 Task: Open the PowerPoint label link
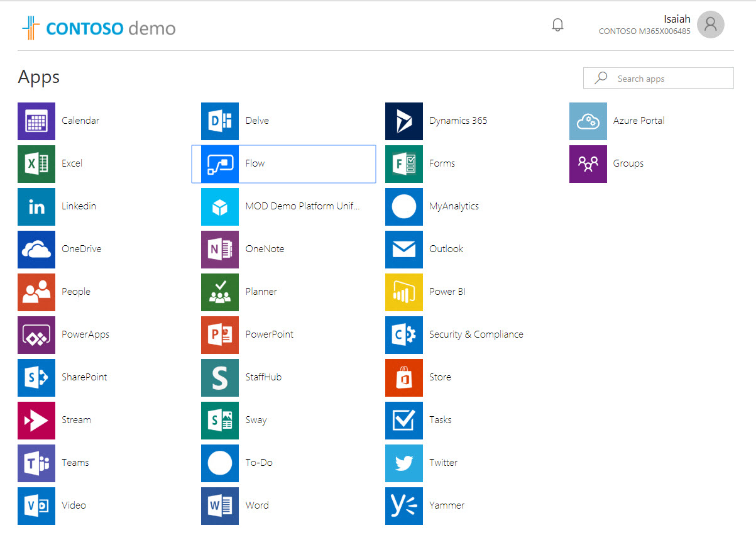270,334
